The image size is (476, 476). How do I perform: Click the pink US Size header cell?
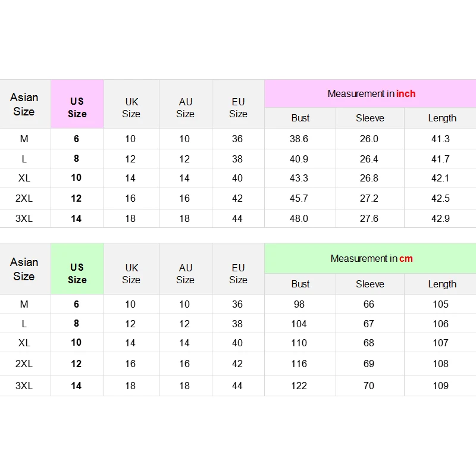[x=77, y=107]
